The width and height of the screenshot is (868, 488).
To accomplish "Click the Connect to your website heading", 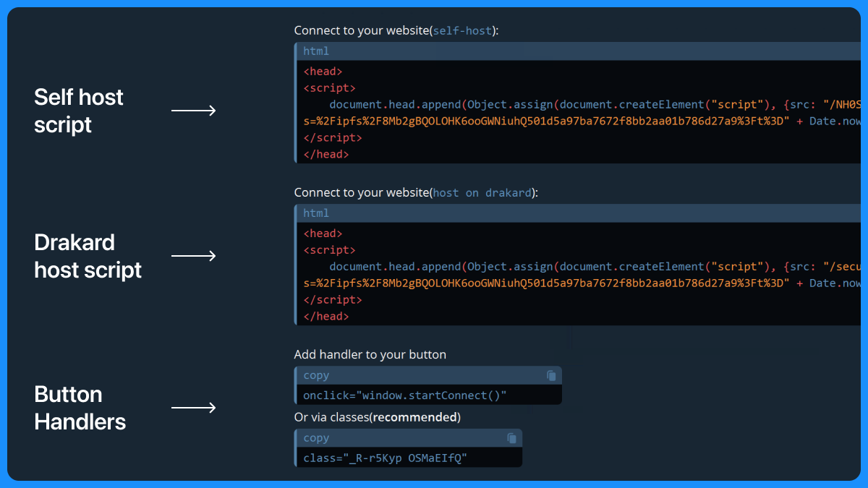I will tap(360, 30).
